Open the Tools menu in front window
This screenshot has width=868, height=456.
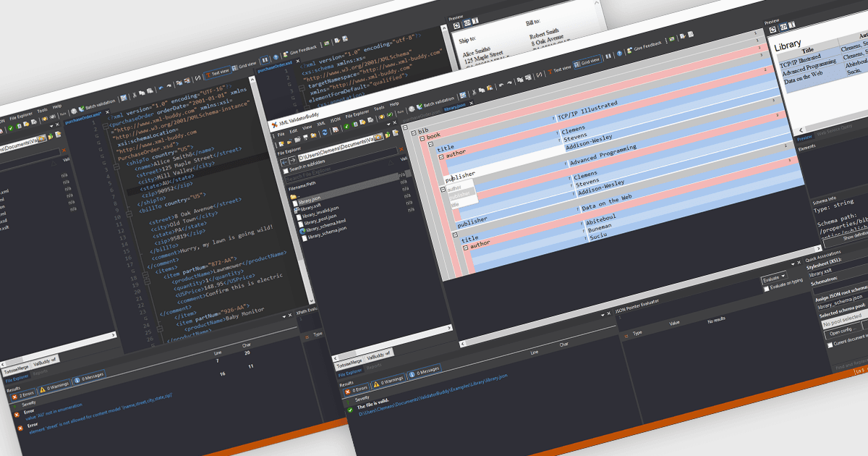pos(379,108)
